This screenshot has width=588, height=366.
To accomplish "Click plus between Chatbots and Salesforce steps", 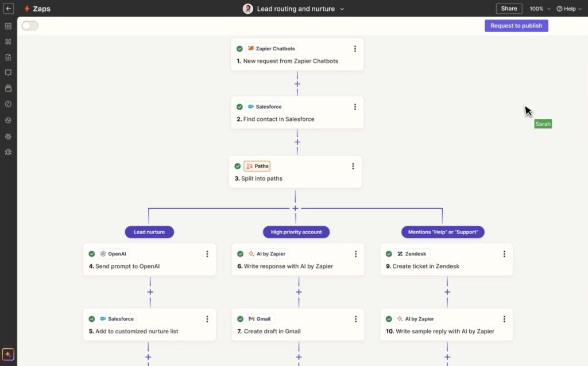I will point(297,84).
